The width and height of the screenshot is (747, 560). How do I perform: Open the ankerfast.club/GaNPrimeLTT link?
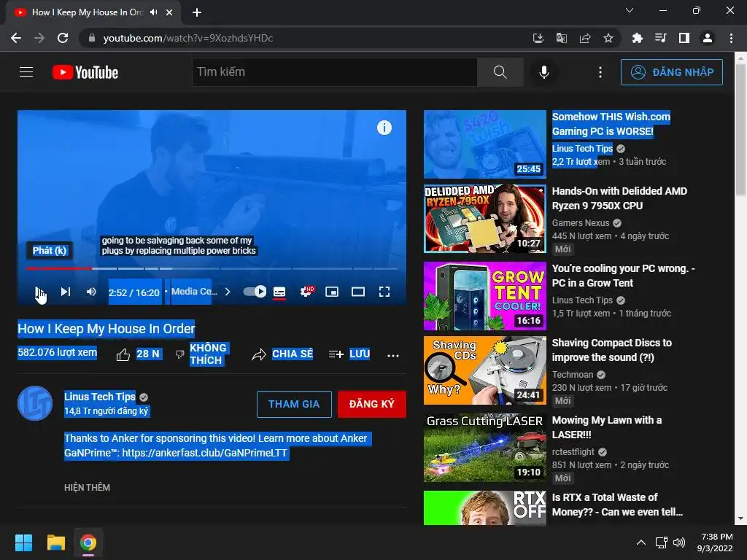pos(205,453)
